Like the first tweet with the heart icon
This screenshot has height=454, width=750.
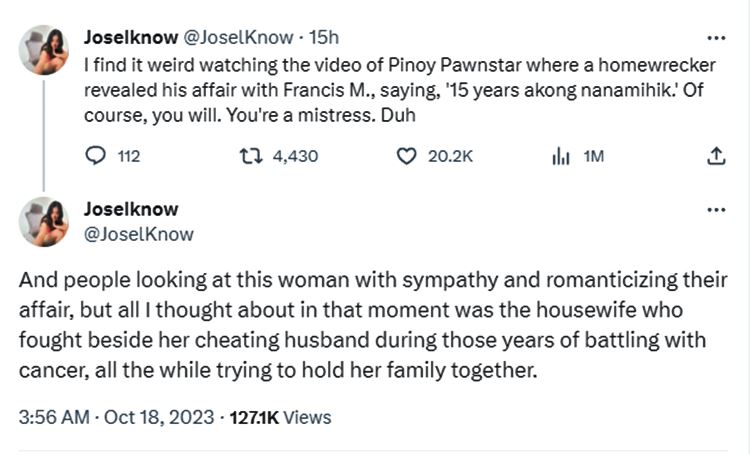[x=406, y=156]
